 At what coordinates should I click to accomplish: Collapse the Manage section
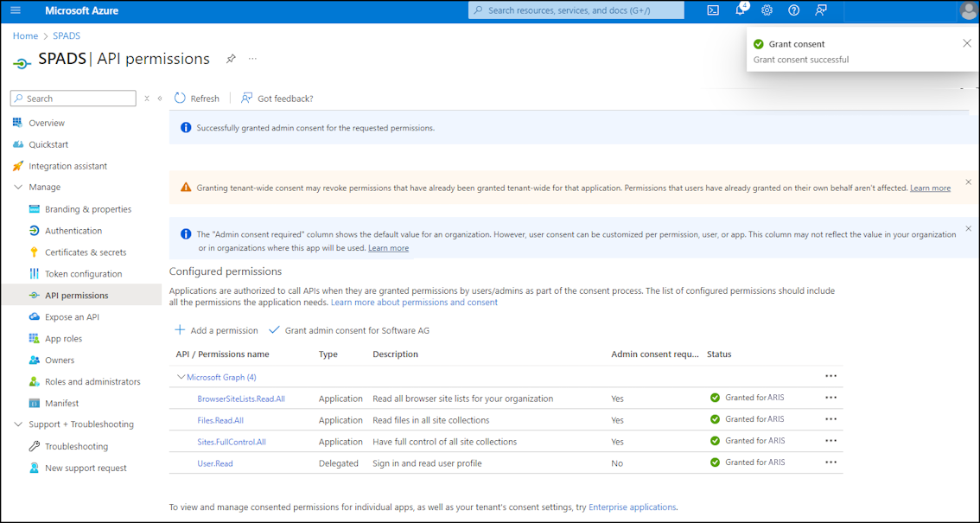coord(17,187)
